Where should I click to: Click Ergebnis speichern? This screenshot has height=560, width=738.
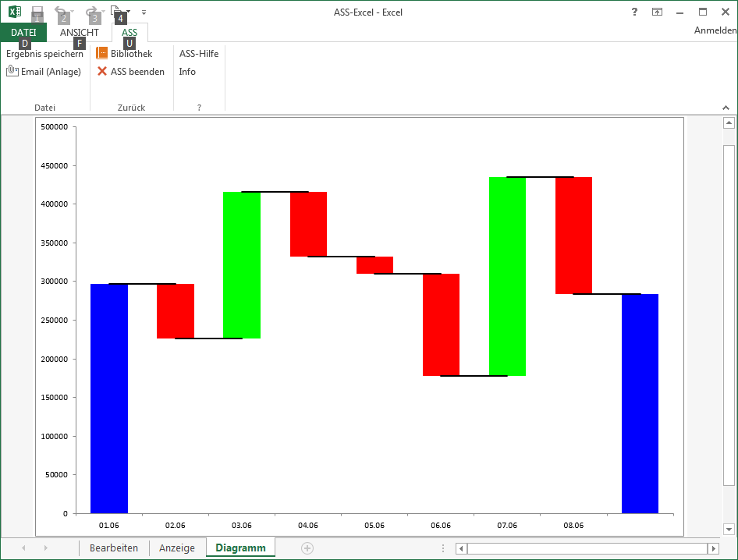[44, 54]
